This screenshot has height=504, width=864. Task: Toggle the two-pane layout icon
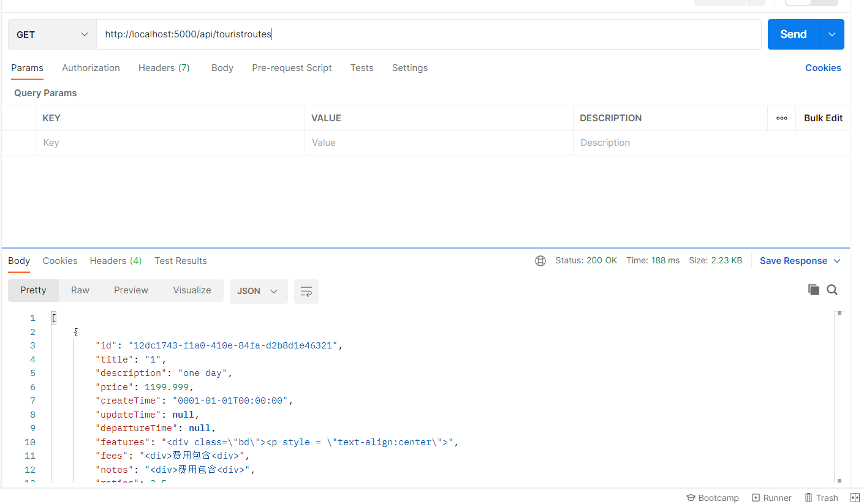[x=855, y=498]
